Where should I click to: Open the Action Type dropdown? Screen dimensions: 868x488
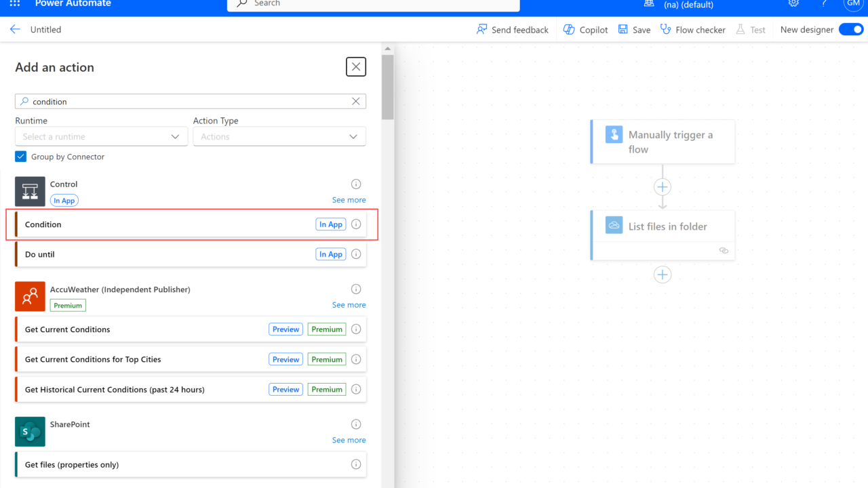(x=279, y=136)
